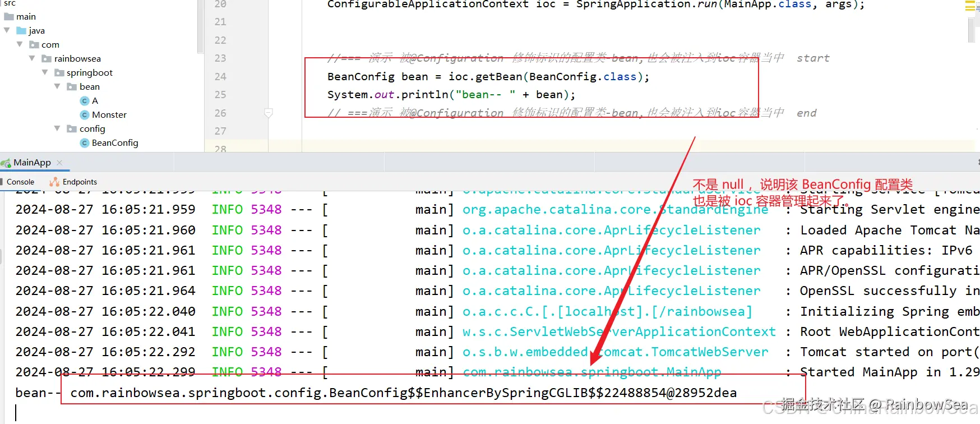Click com.rainbowsea.springboot.MainApp logger name
This screenshot has height=424, width=980.
(591, 372)
